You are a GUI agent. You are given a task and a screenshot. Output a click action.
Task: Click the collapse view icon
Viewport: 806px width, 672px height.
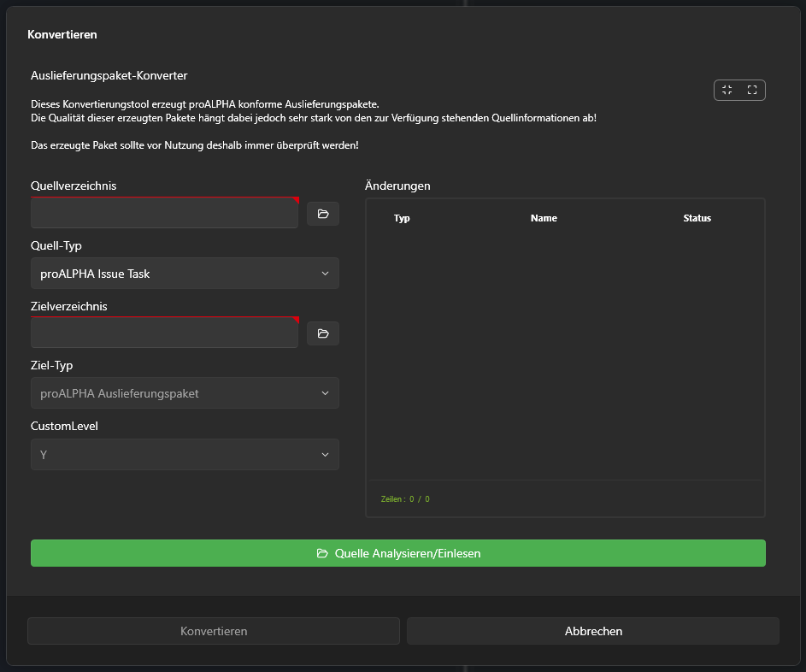[x=727, y=90]
